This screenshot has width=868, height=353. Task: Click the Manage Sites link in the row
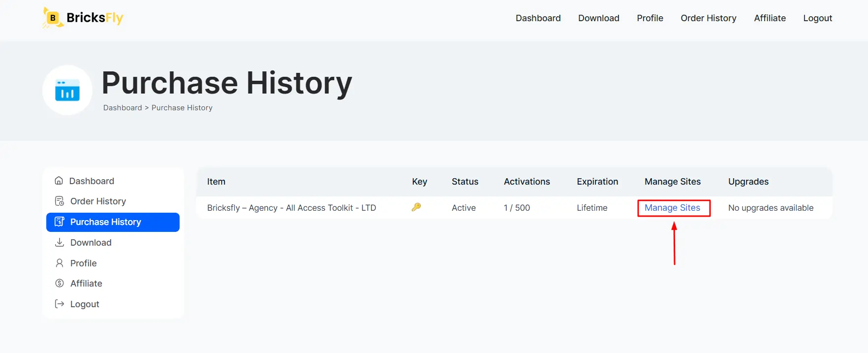point(672,208)
